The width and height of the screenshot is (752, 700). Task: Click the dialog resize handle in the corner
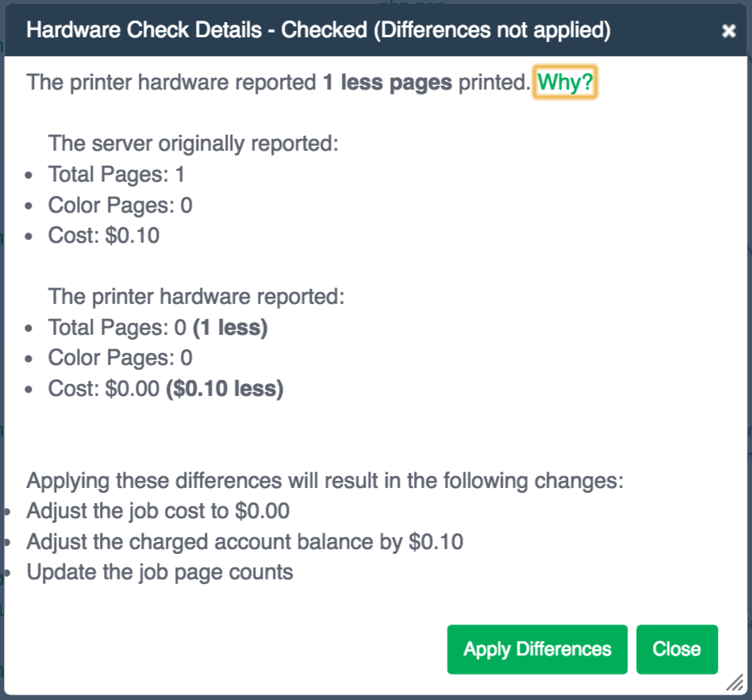[x=735, y=683]
